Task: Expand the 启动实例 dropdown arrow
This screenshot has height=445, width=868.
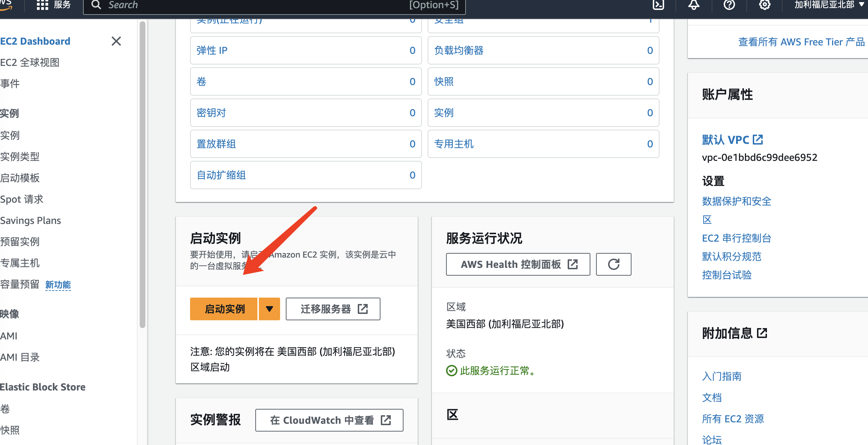Action: coord(269,309)
